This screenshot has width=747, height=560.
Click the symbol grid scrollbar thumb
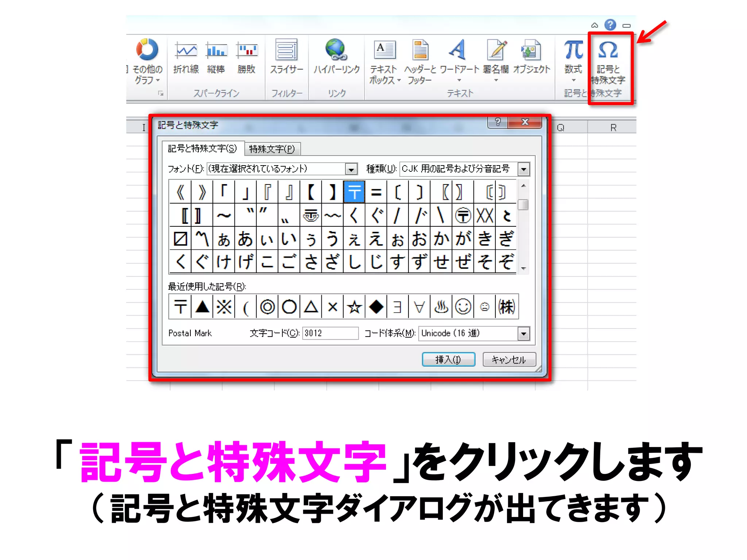coord(523,205)
